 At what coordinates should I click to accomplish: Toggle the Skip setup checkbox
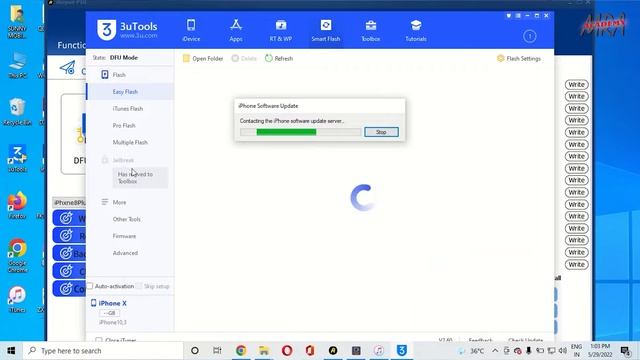tap(139, 286)
